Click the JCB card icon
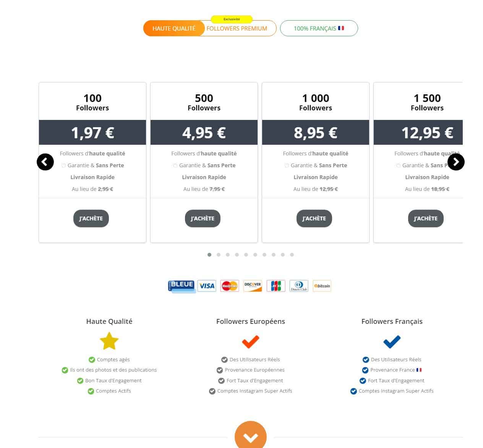The width and height of the screenshot is (483, 448). pyautogui.click(x=276, y=286)
